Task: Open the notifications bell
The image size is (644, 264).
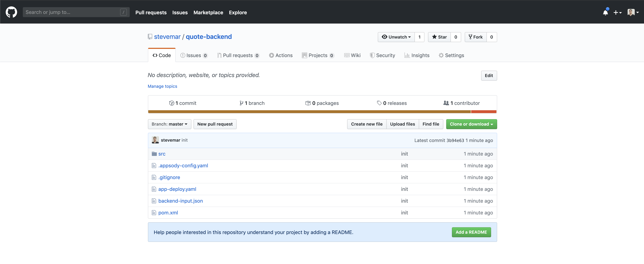Action: [605, 12]
